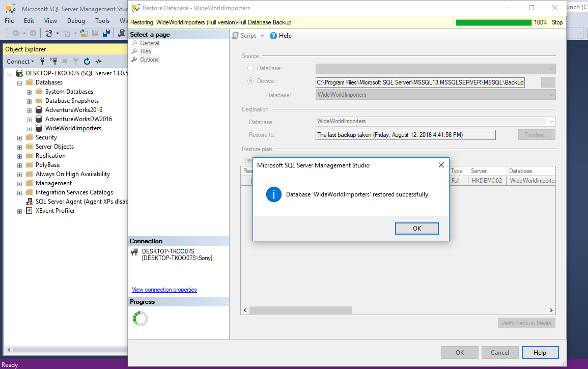Click the Files page wrench icon
Screen dimensions: 588x369
(134, 51)
